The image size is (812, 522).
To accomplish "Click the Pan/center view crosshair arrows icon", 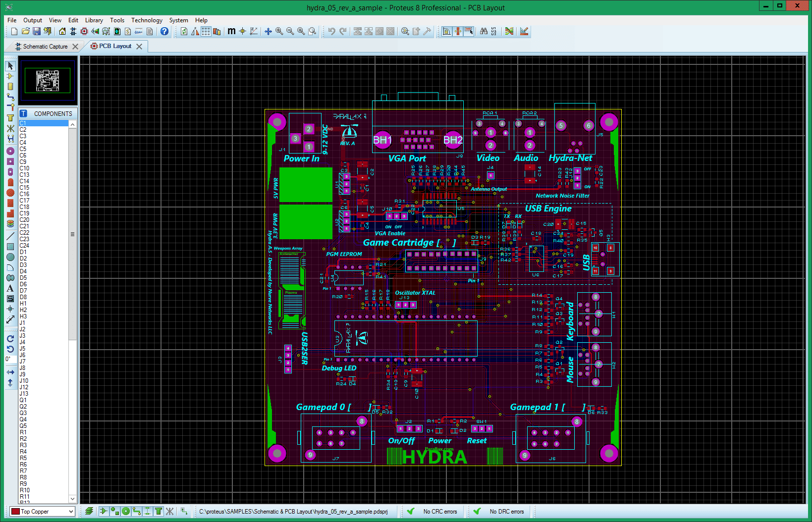I will tap(268, 31).
